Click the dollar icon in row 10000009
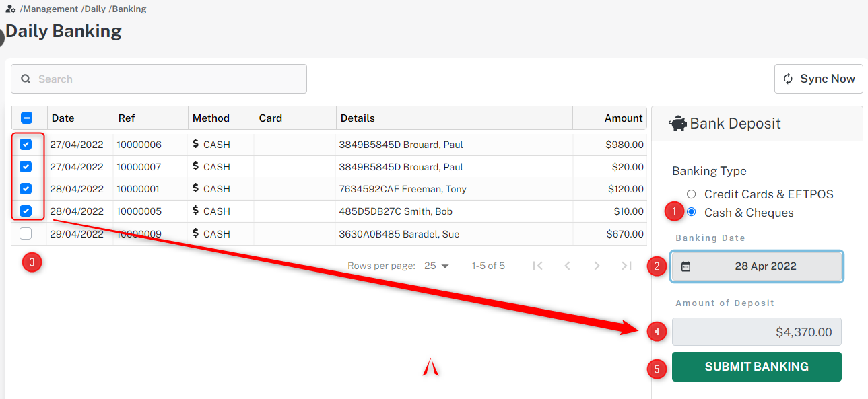The image size is (868, 399). point(195,233)
